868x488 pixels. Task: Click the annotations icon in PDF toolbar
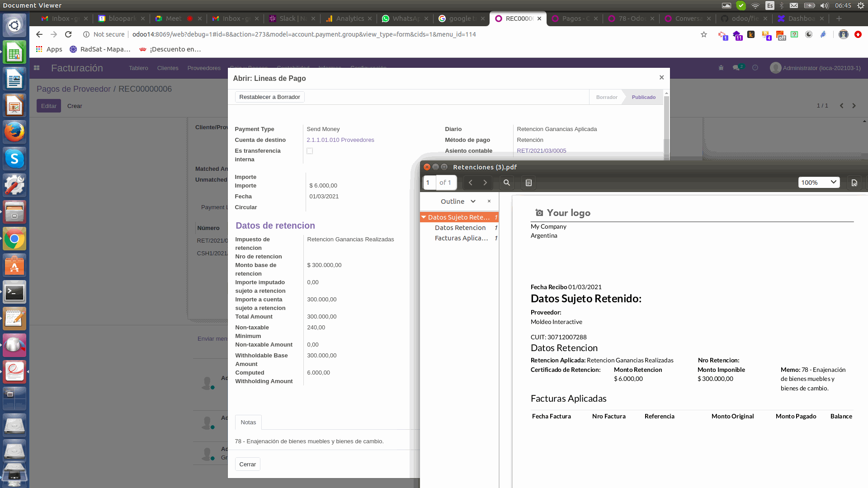[x=528, y=183]
